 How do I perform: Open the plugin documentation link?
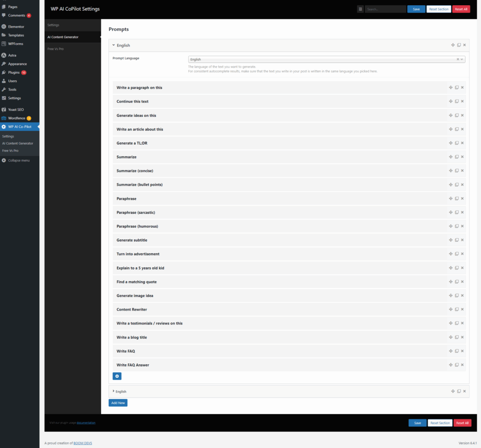click(x=86, y=423)
